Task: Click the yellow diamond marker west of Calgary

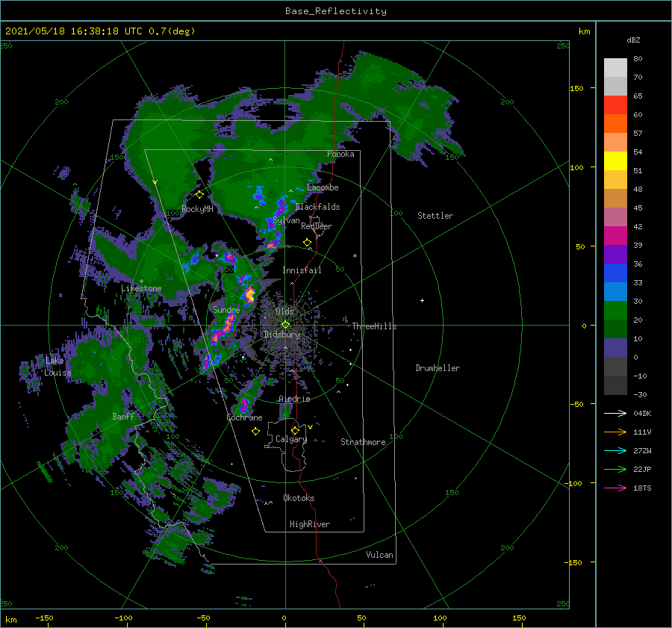Action: coord(256,432)
